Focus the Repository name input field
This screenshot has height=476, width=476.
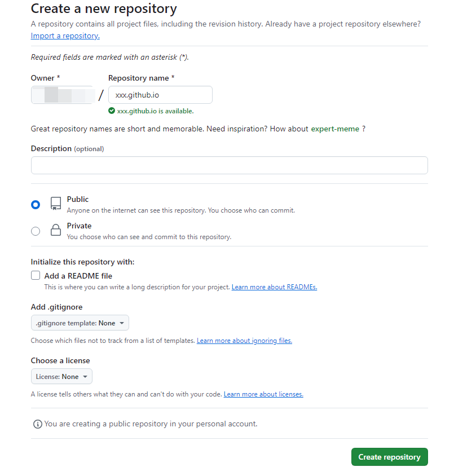click(160, 95)
